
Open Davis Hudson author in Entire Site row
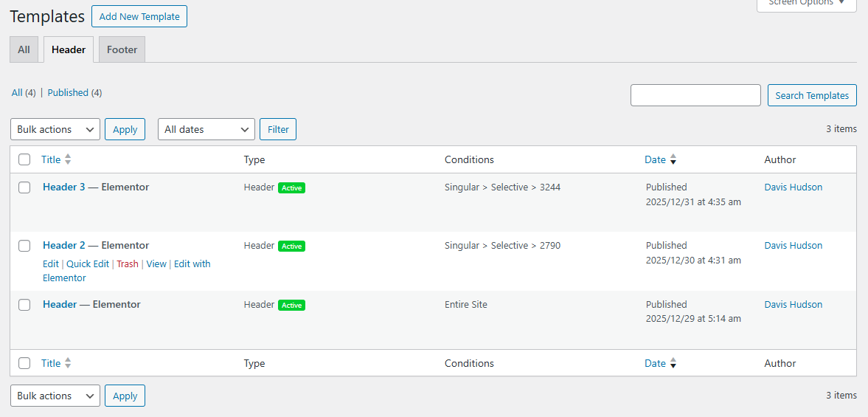pos(794,304)
